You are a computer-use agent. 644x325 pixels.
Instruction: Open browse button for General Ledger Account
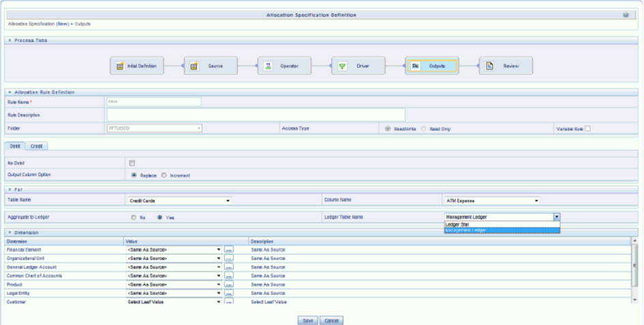229,266
